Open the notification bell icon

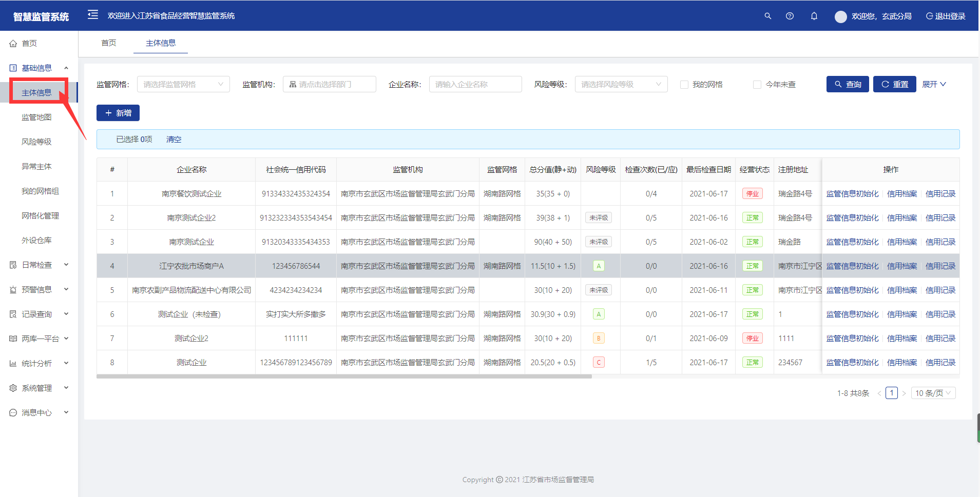point(814,16)
